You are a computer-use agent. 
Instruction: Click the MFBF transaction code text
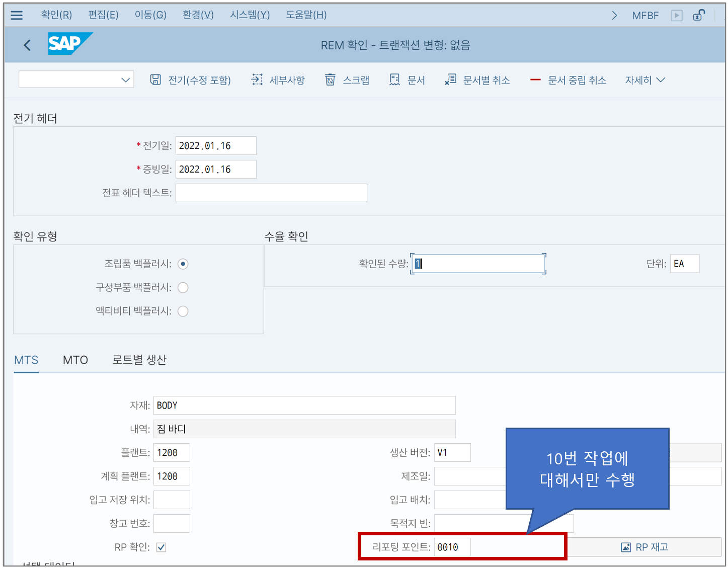click(x=645, y=16)
